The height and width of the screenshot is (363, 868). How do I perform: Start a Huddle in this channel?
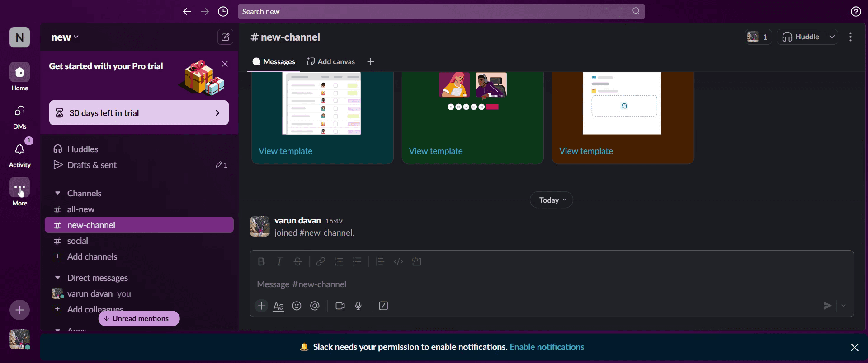[801, 37]
